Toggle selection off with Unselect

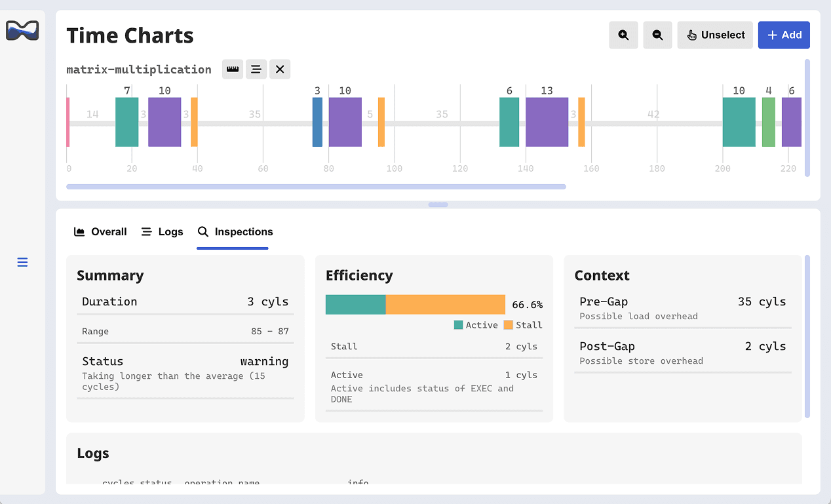tap(715, 35)
